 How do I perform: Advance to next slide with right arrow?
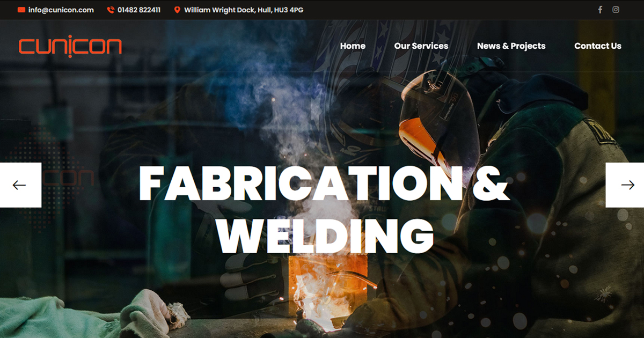click(625, 185)
